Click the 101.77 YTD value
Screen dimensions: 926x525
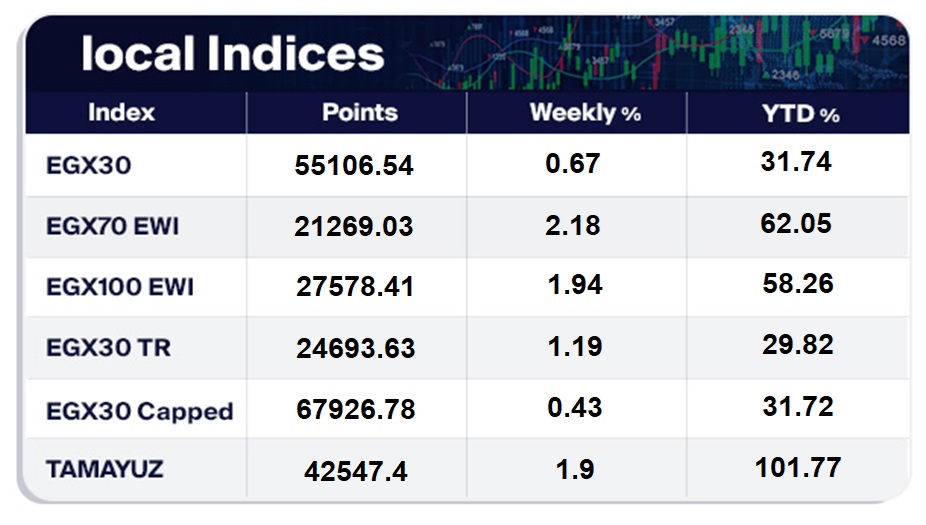pos(798,468)
